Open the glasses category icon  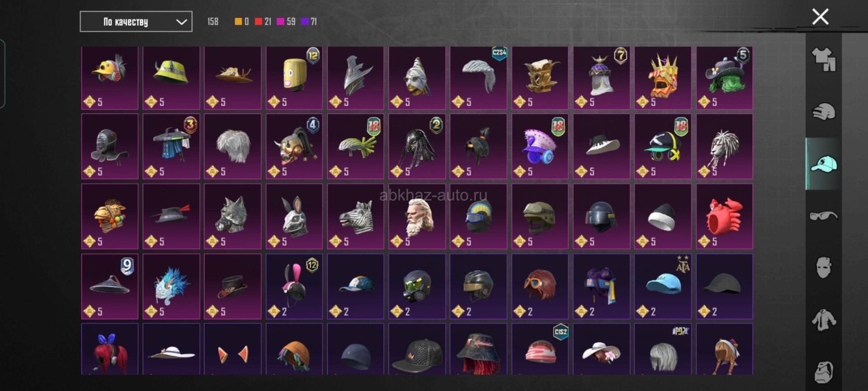[x=824, y=216]
